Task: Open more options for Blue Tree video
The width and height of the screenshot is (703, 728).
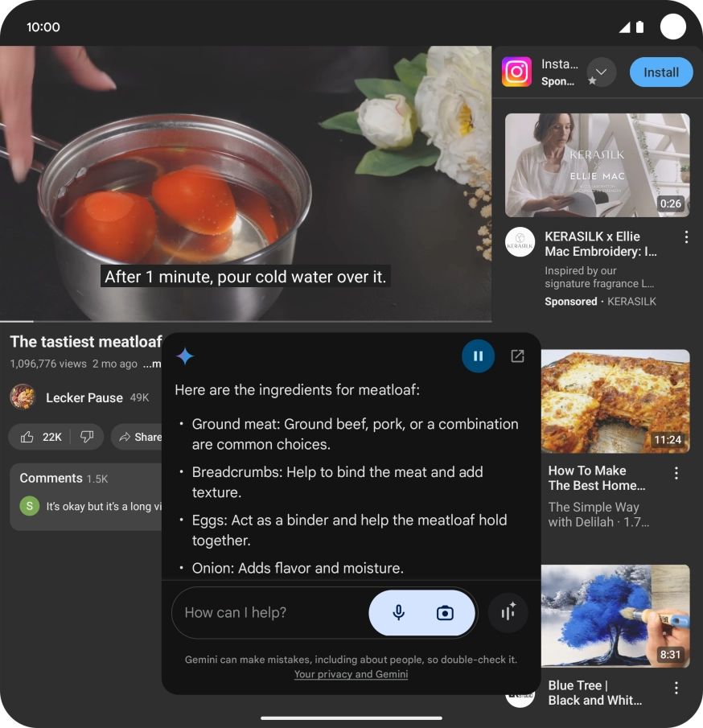Action: pos(676,688)
